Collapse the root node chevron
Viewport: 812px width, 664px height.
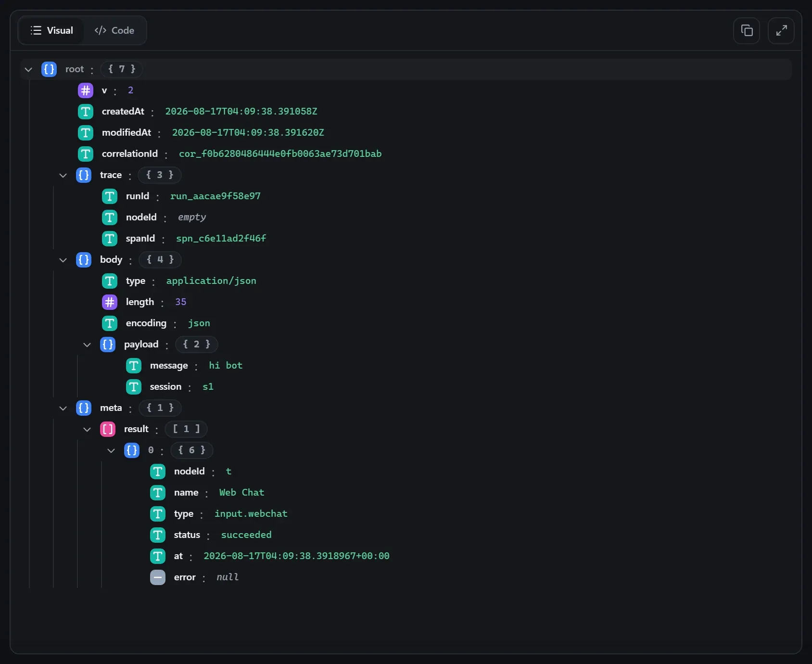28,69
